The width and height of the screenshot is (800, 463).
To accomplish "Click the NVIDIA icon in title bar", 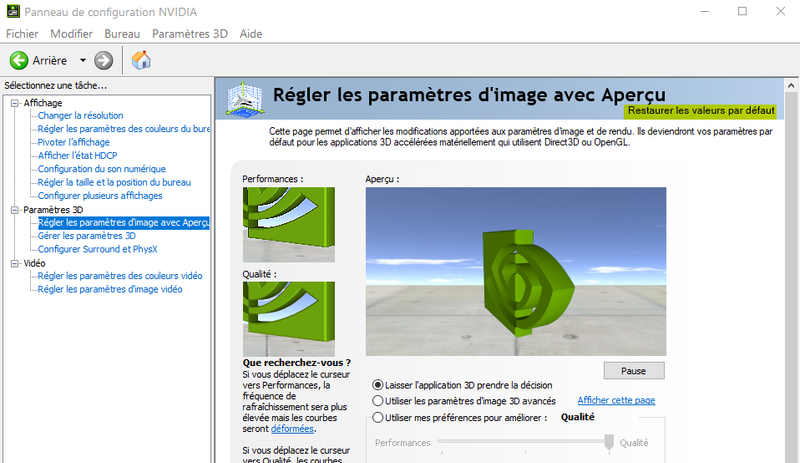I will coord(12,11).
